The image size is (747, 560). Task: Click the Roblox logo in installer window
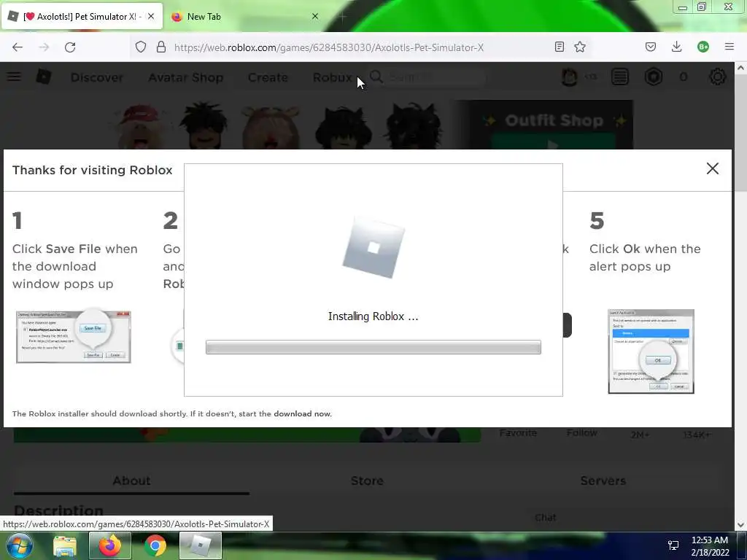[373, 247]
